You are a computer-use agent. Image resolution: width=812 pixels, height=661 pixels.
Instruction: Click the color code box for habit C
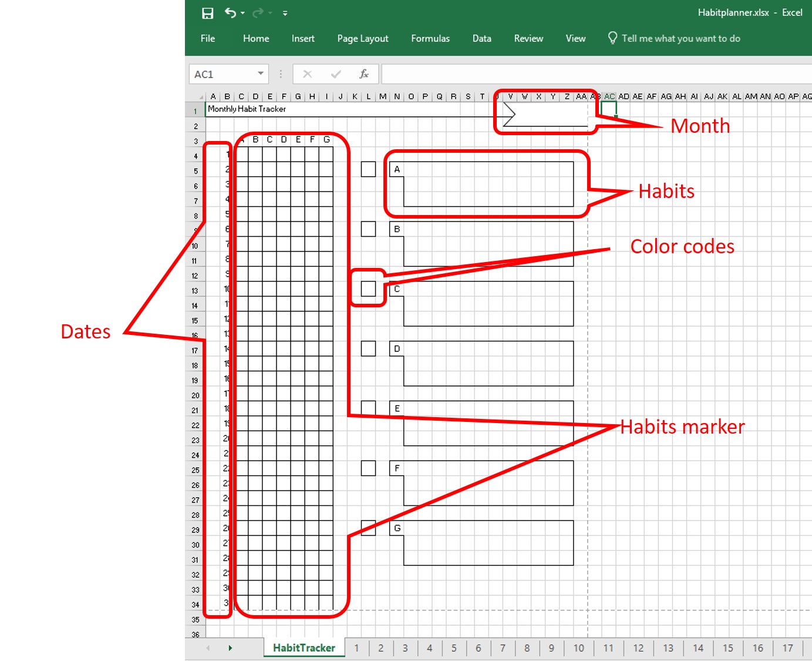[x=368, y=288]
